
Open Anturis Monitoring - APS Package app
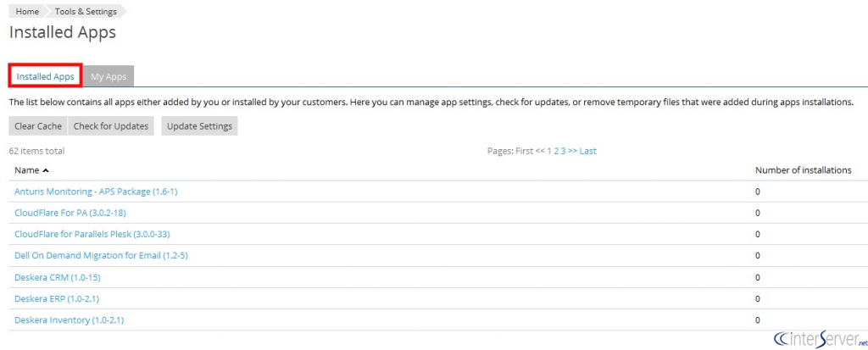[96, 192]
